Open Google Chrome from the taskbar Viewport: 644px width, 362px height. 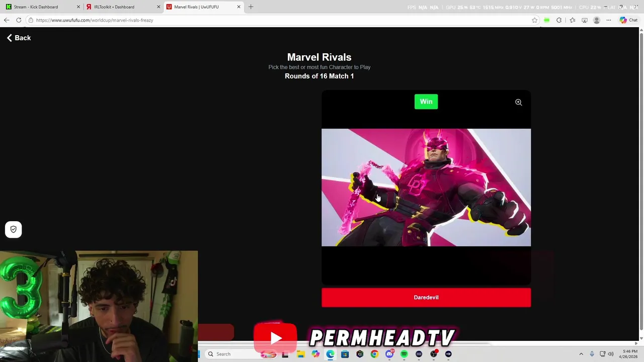tap(374, 354)
